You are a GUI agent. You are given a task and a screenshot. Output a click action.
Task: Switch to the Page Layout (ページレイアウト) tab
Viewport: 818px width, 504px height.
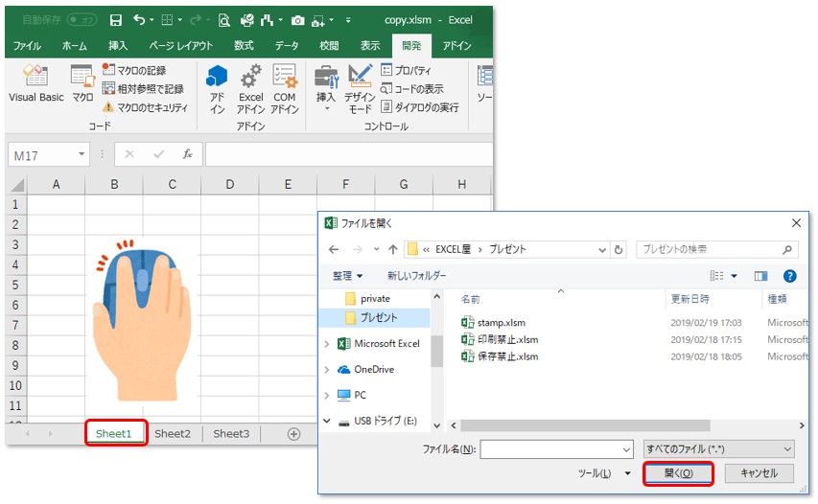180,46
